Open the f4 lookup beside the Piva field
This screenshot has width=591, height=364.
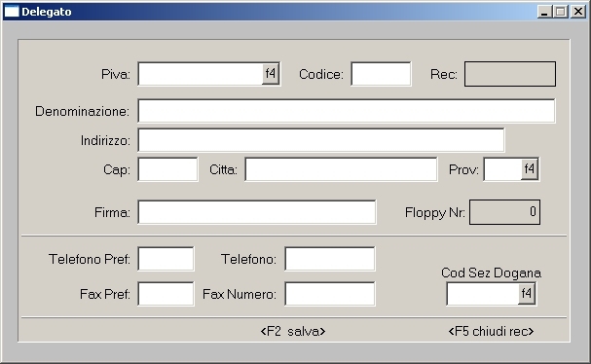pyautogui.click(x=271, y=73)
